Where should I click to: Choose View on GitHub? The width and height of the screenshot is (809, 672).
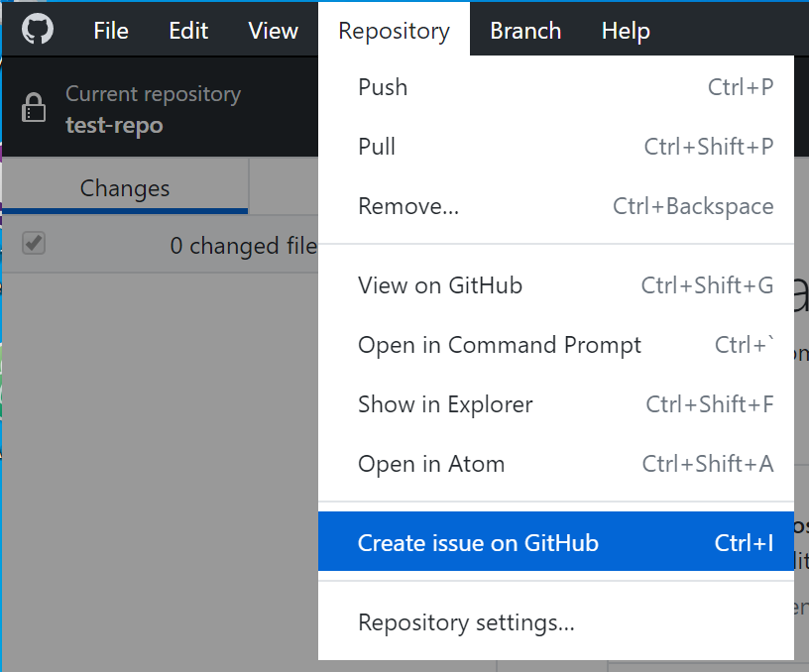(555, 285)
